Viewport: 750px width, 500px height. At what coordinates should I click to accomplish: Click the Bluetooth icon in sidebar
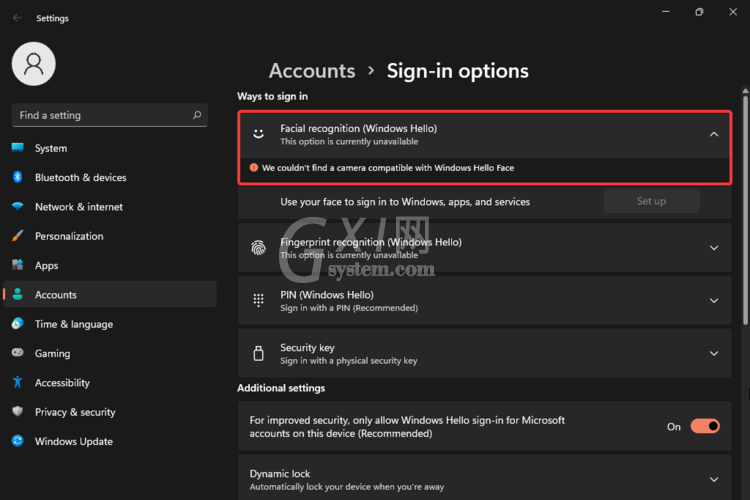[18, 177]
